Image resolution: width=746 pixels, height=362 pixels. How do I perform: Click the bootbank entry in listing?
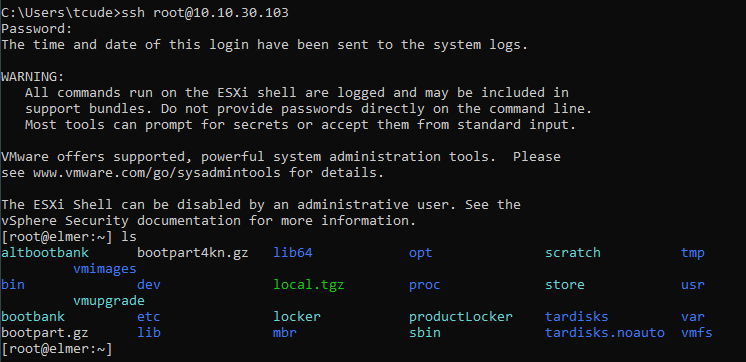point(33,317)
